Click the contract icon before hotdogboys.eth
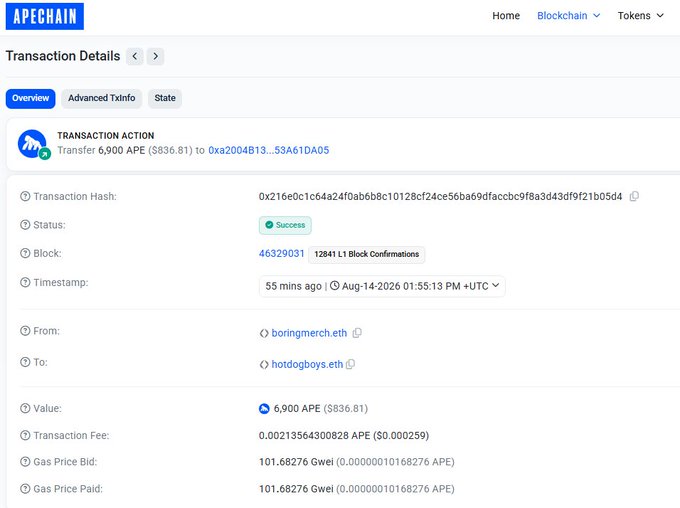The height and width of the screenshot is (508, 680). (264, 364)
